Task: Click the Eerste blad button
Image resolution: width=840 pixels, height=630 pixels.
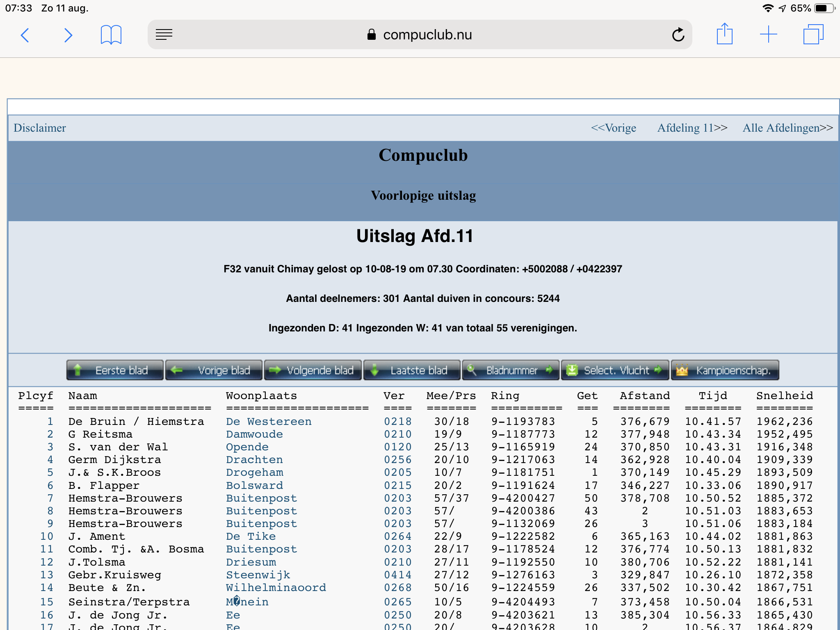Action: (115, 370)
